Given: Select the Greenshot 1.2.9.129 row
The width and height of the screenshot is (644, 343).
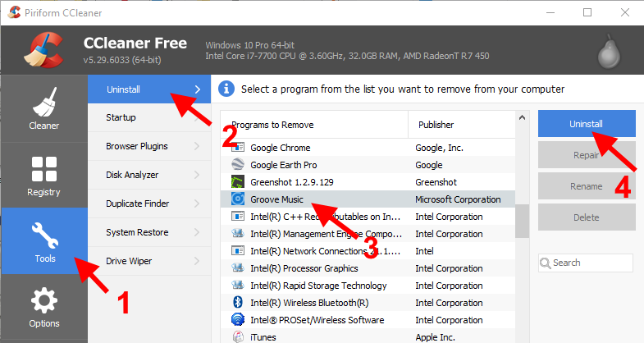Looking at the screenshot, I should (x=368, y=182).
